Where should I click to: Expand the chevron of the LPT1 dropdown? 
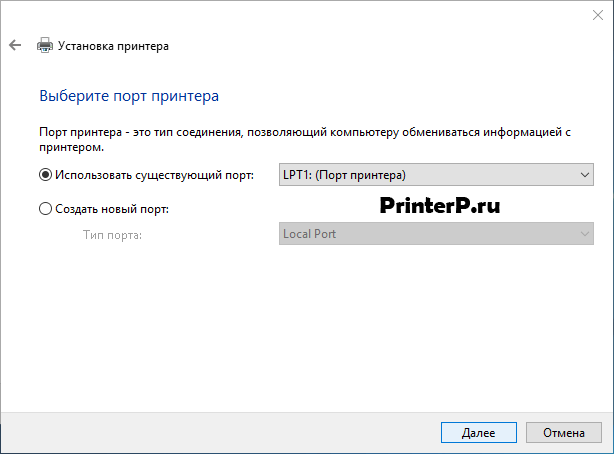(x=585, y=175)
